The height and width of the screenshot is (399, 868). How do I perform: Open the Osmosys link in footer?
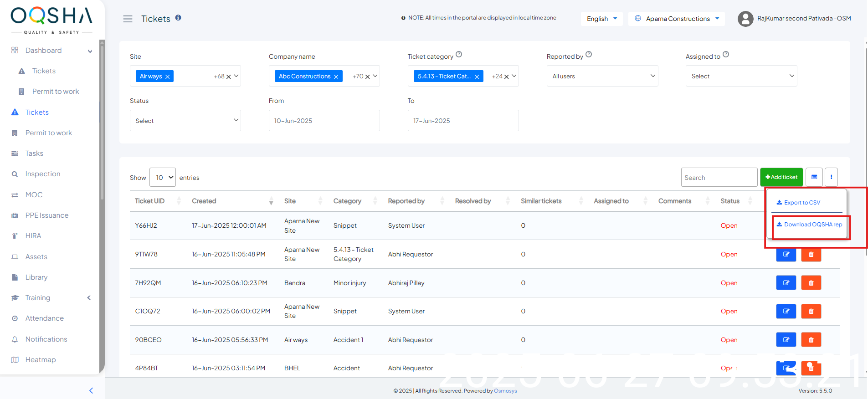(505, 391)
